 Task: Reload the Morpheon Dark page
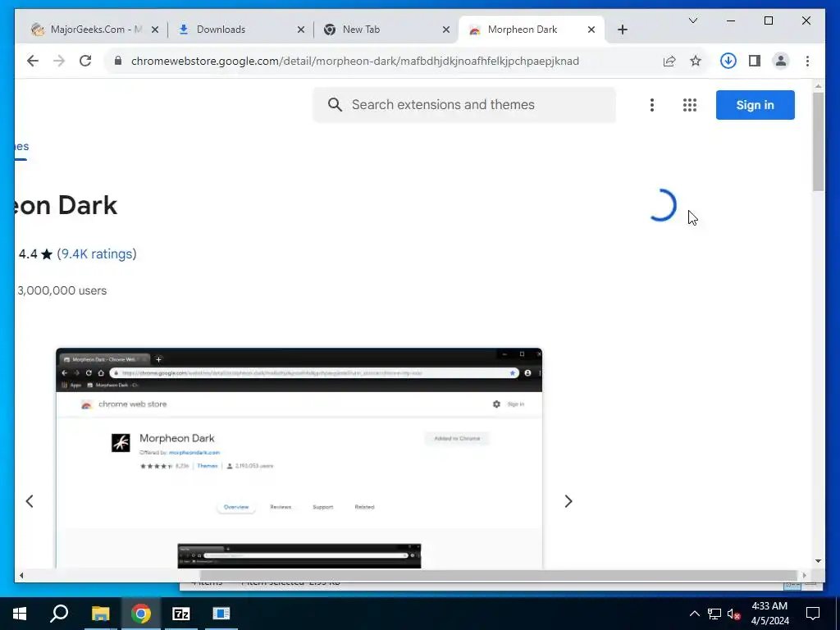(85, 61)
